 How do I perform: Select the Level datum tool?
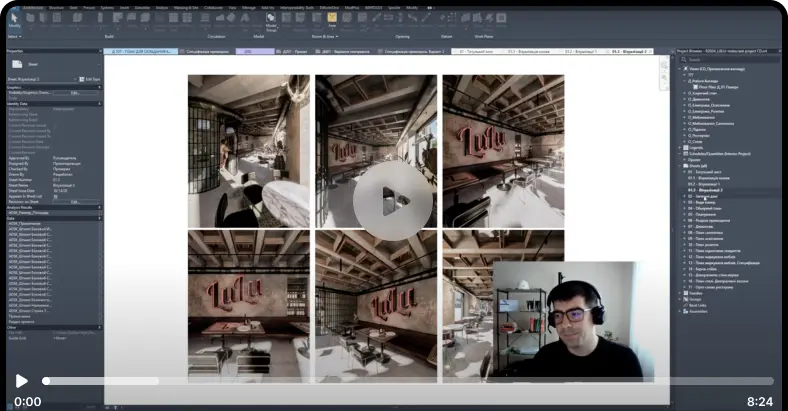[441, 20]
